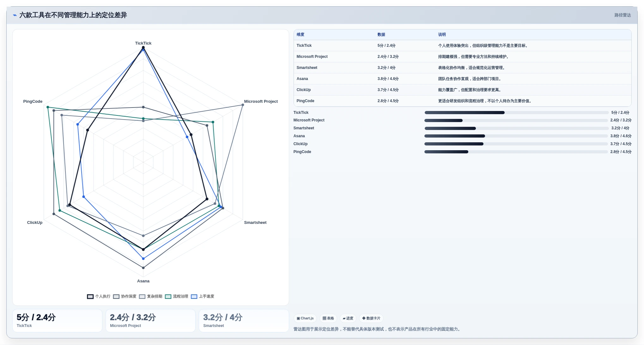
Task: Toggle the 协作深度 legend series
Action: point(125,296)
